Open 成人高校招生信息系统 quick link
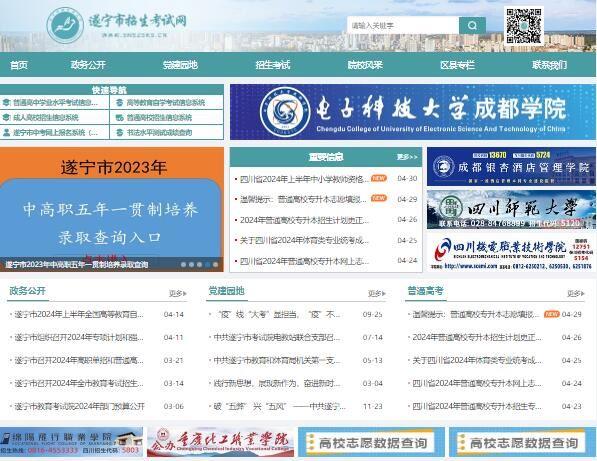597x461 pixels. (x=46, y=118)
